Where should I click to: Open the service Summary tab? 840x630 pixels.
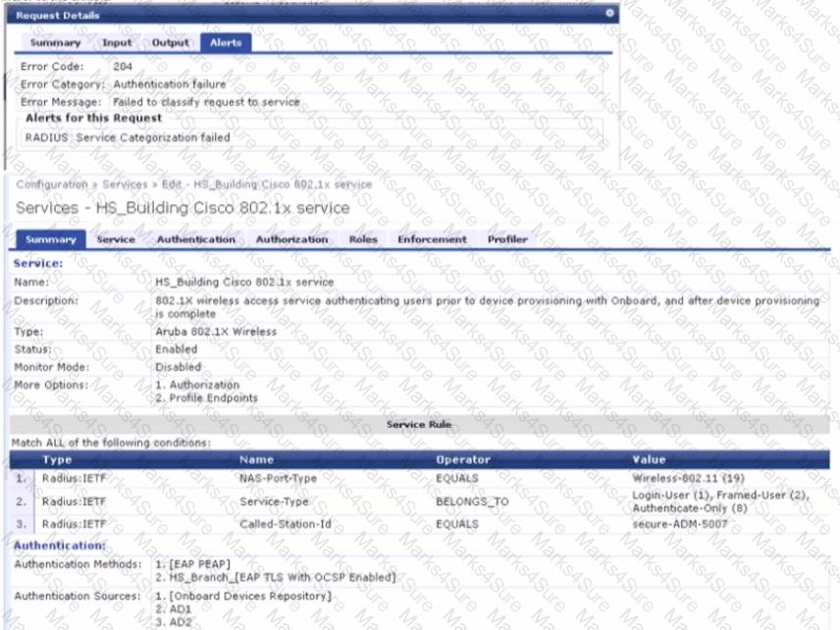tap(51, 239)
